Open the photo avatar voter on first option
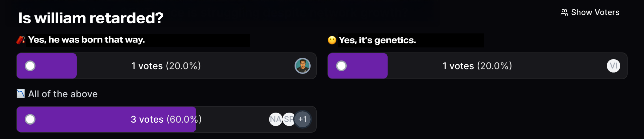The width and height of the screenshot is (644, 139). [x=303, y=66]
